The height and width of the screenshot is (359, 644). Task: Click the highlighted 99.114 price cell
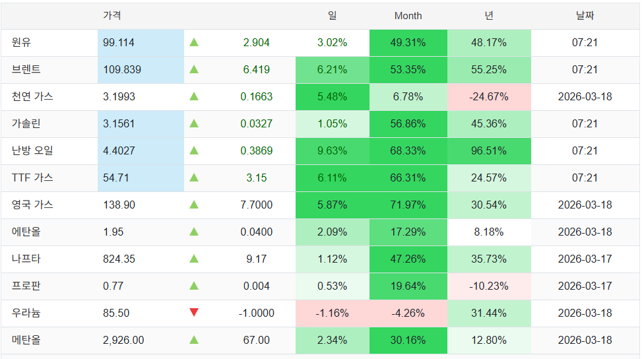(119, 43)
